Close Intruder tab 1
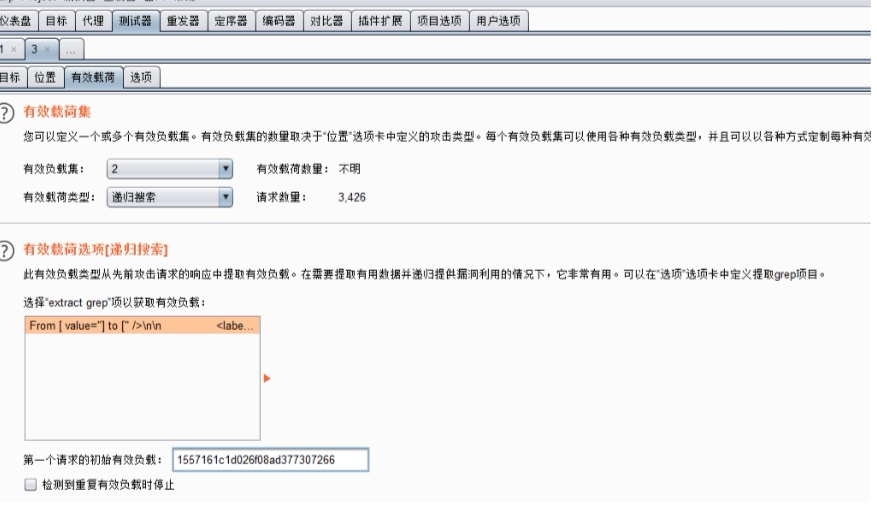The width and height of the screenshot is (877, 515). click(14, 50)
